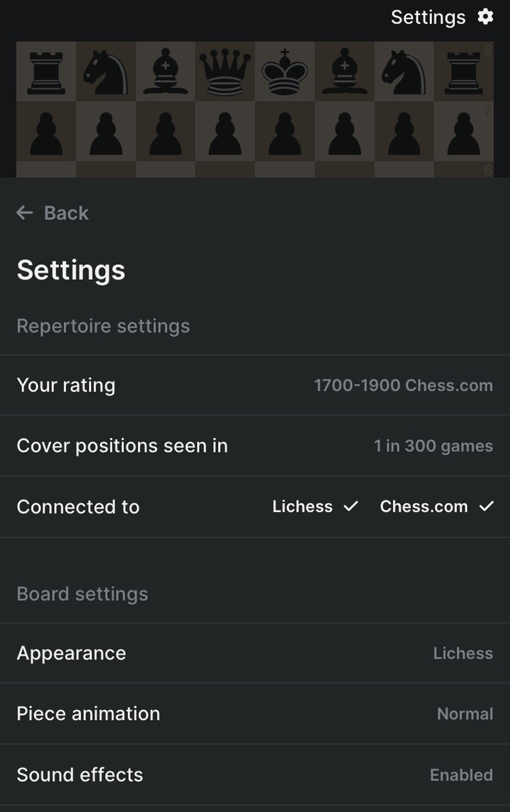Click the top-left black rook
This screenshot has width=510, height=812.
point(46,72)
